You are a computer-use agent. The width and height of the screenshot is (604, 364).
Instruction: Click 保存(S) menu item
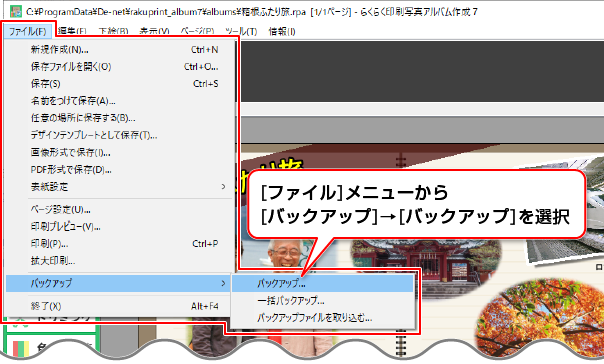(x=119, y=84)
